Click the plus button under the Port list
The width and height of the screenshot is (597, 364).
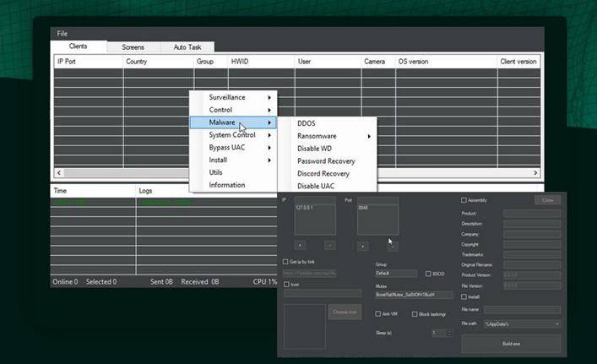(x=363, y=247)
